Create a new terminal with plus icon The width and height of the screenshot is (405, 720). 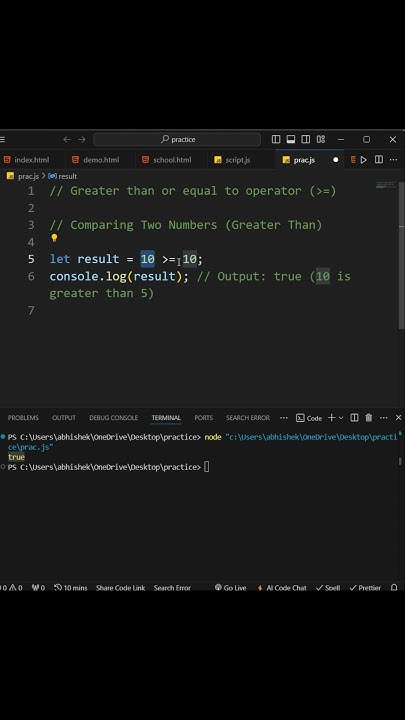[331, 417]
